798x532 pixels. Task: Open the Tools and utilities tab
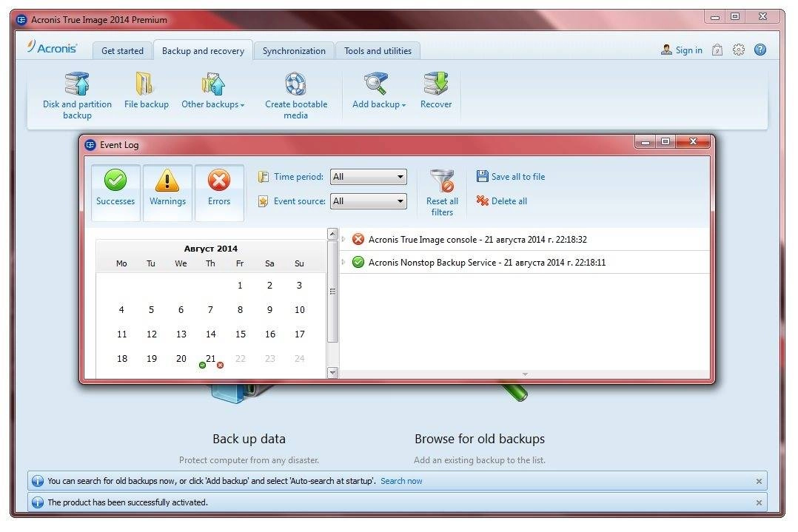378,51
